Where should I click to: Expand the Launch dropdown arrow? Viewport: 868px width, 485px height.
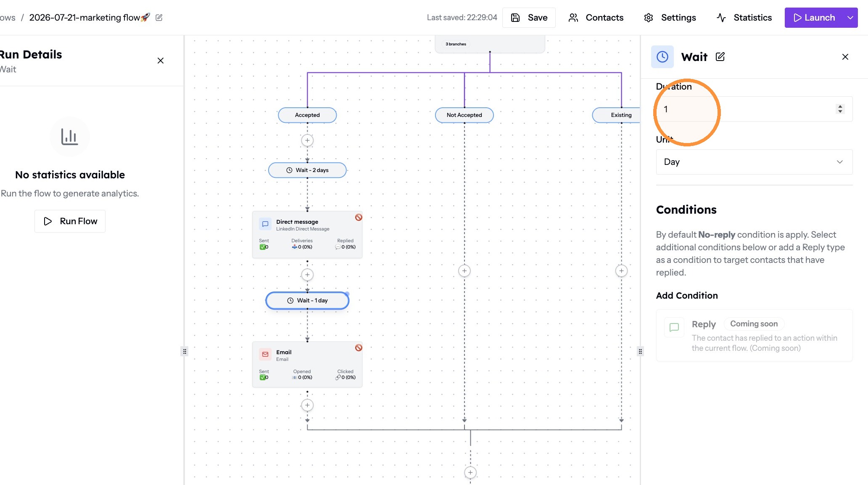tap(850, 18)
